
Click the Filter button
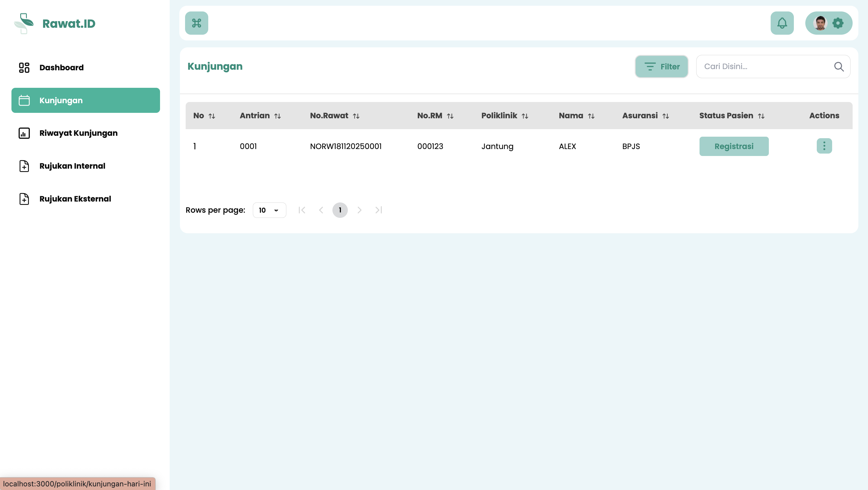661,66
